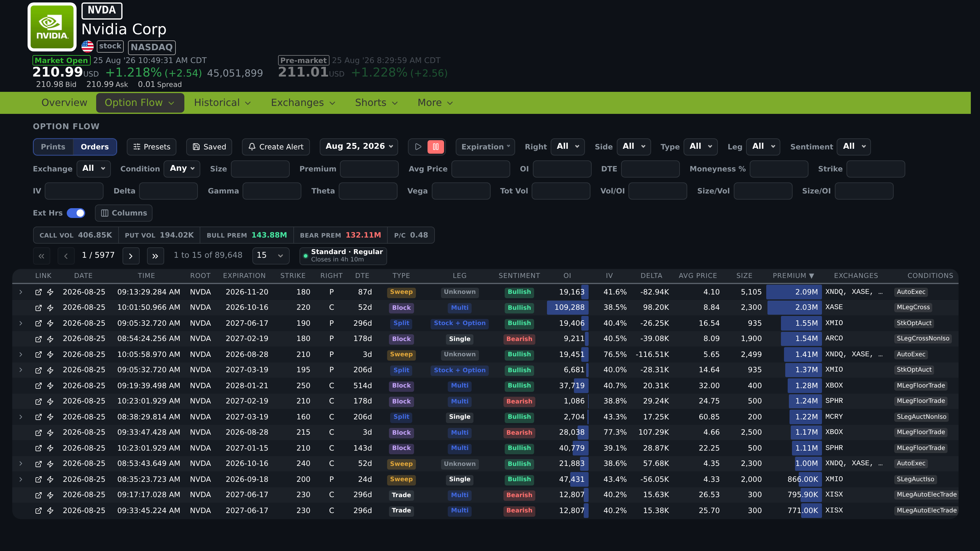Open external link for 08:54:24.256 AM row

coord(38,339)
